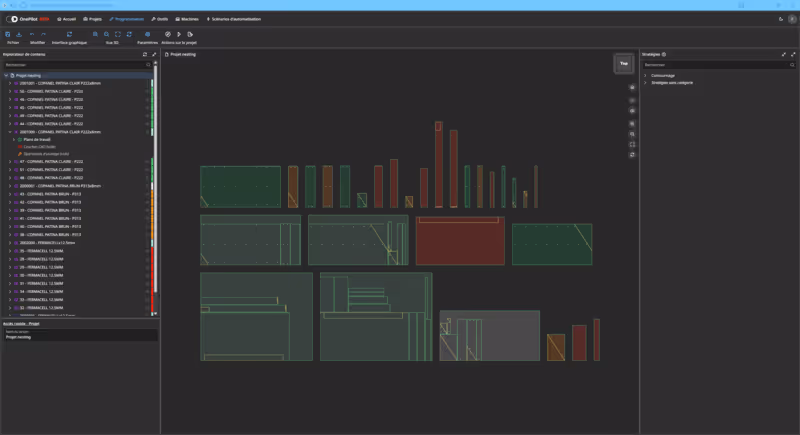The height and width of the screenshot is (435, 800).
Task: Open the Programmation menu
Action: [127, 19]
